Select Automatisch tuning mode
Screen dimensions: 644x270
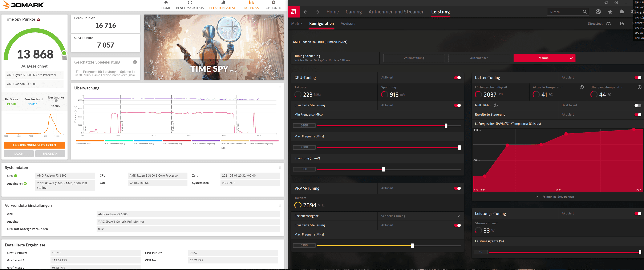point(479,58)
